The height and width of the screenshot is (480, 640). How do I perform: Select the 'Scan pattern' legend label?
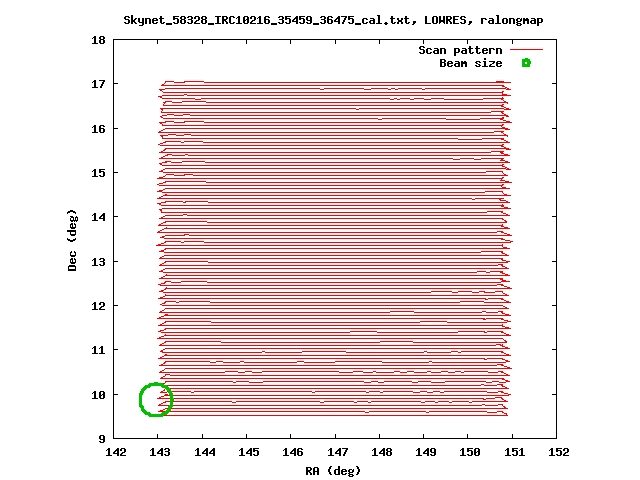click(460, 50)
